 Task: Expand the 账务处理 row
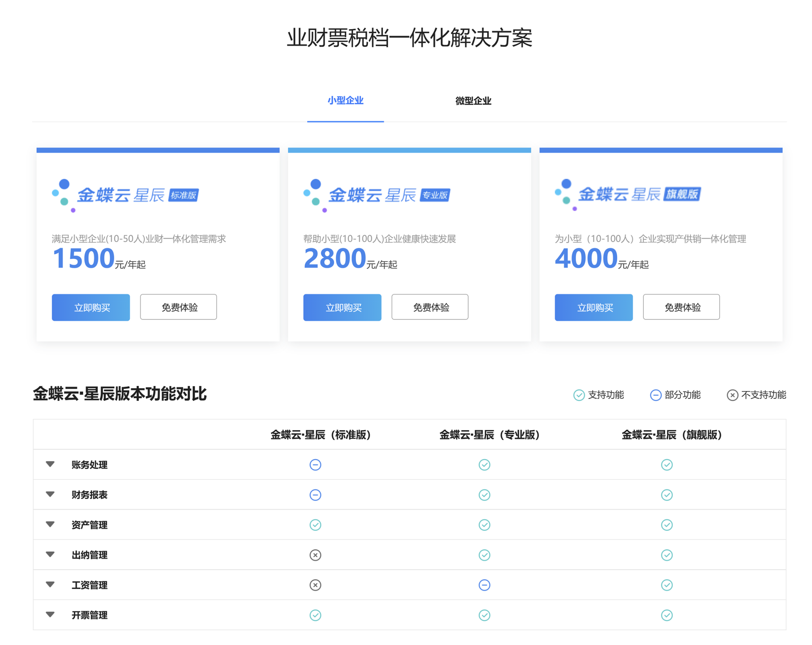[50, 464]
